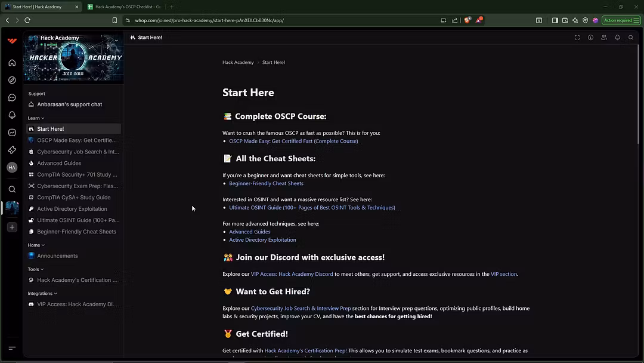Switch to Hack Academy's OSCP Checklist tab
This screenshot has height=363, width=644.
124,7
